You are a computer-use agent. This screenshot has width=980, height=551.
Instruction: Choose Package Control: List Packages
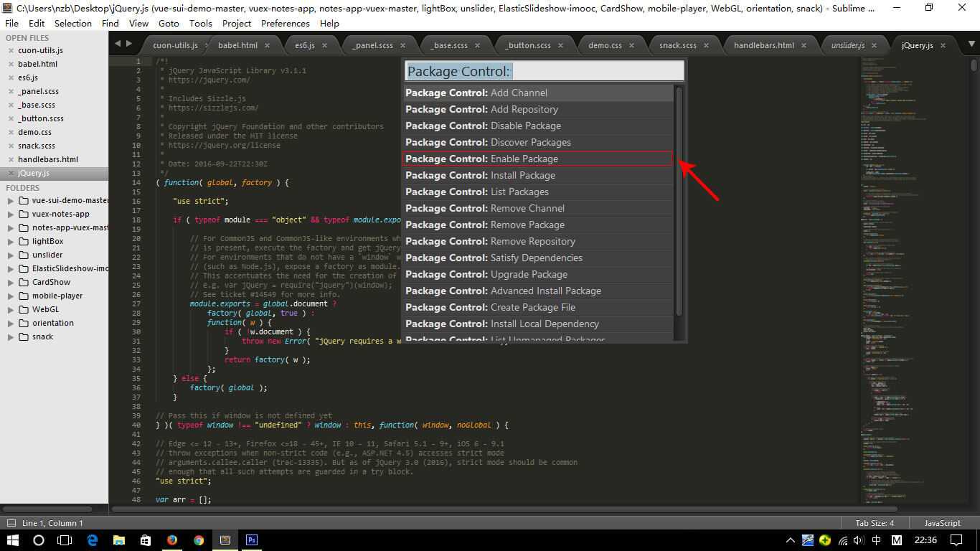[x=538, y=192]
